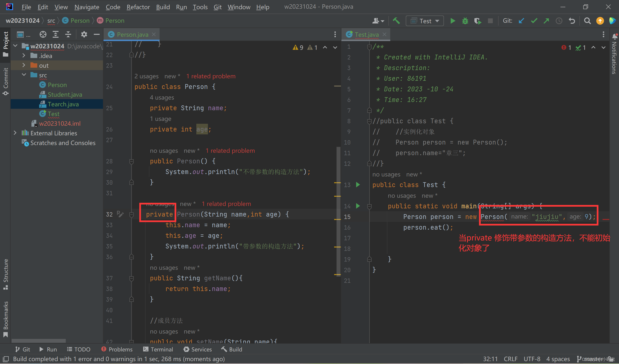This screenshot has width=619, height=364.
Task: Click the yellow warning stripe marker near line 24
Action: click(338, 86)
